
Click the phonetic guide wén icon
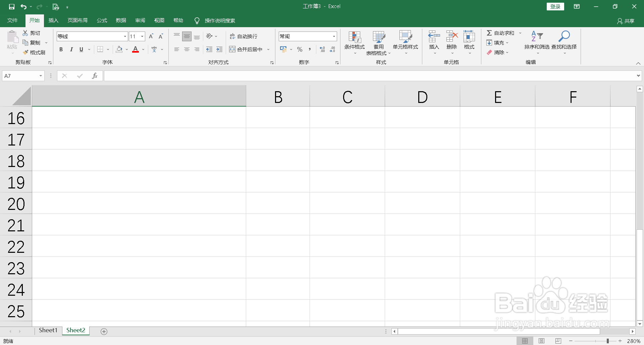click(154, 49)
